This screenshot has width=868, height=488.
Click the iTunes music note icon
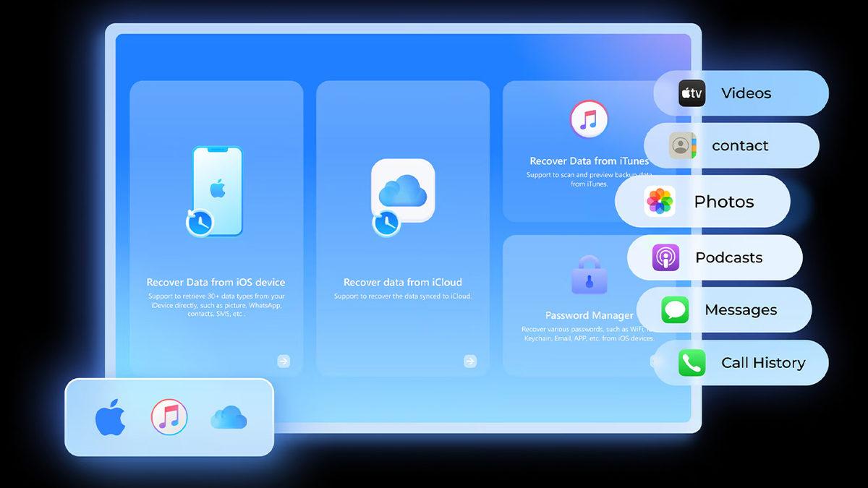point(588,119)
